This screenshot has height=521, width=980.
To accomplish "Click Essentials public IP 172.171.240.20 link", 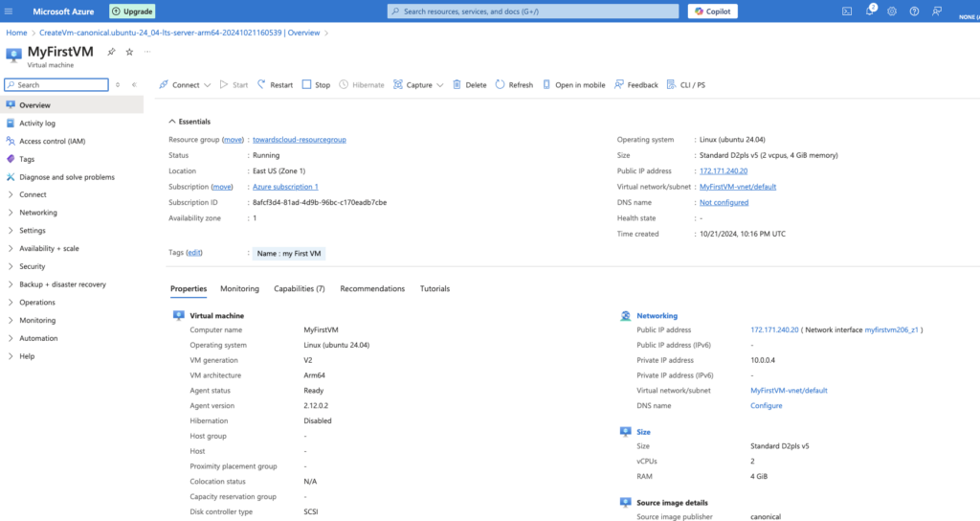I will point(724,170).
